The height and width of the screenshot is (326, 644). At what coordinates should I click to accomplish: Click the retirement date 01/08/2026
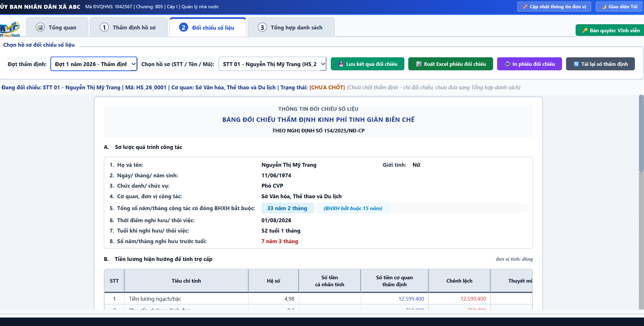tap(276, 220)
